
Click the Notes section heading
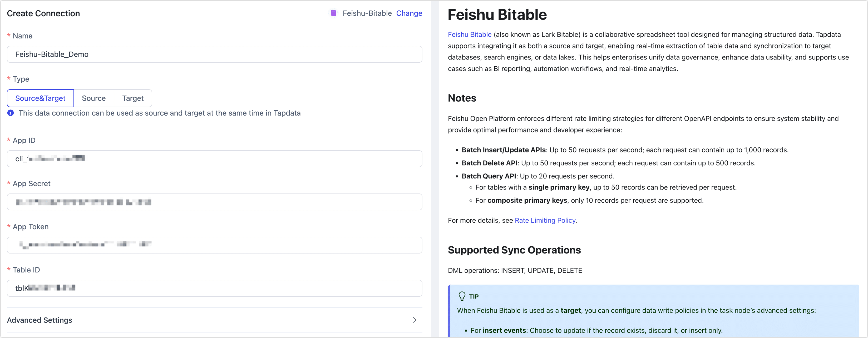pos(462,98)
